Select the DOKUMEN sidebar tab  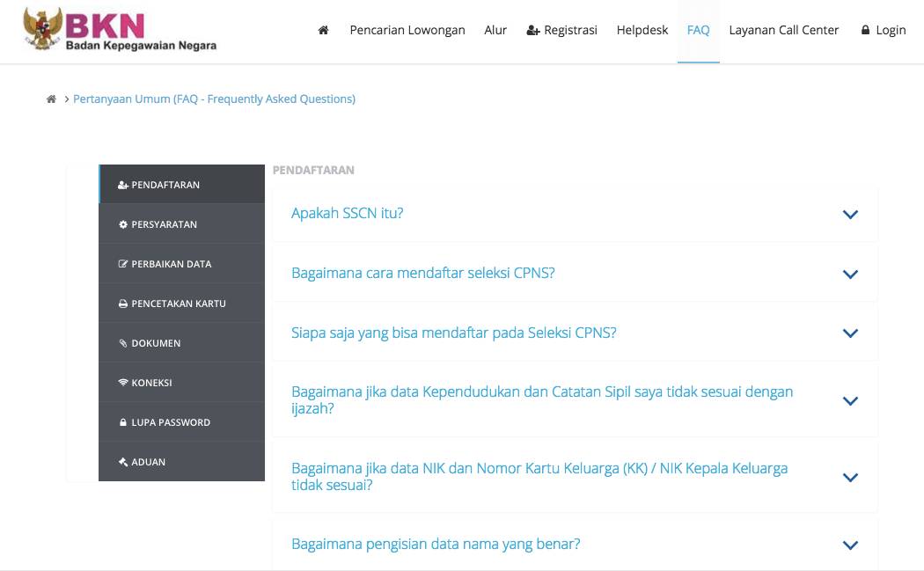point(181,342)
